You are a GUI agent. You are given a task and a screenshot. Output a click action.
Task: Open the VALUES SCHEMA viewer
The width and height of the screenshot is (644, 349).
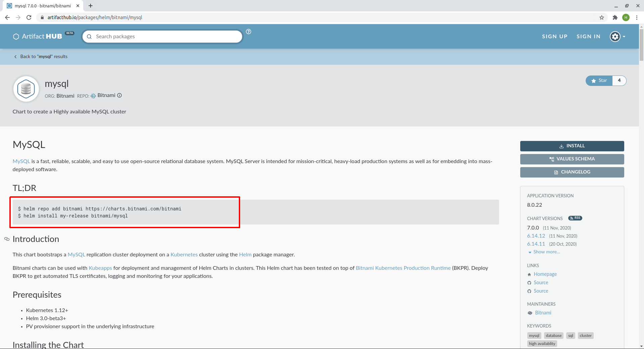click(x=572, y=159)
